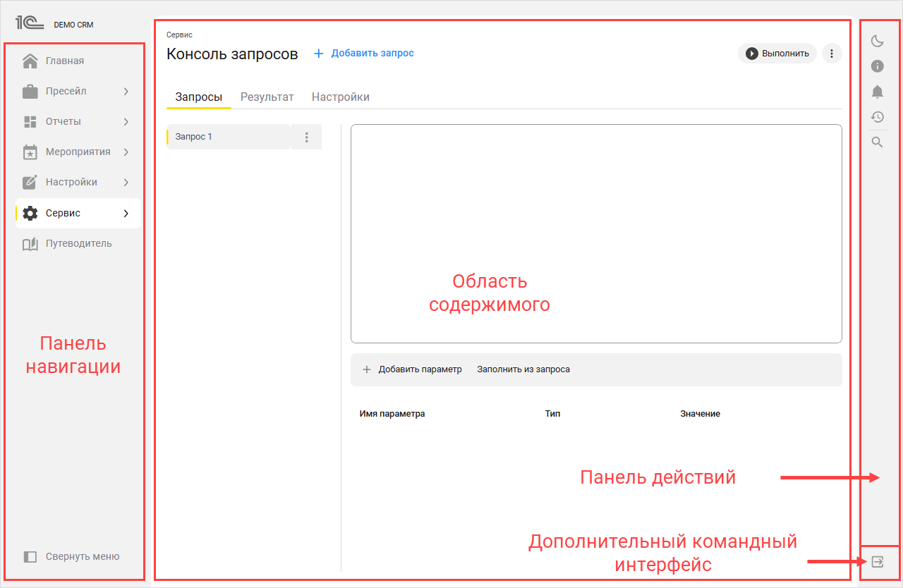Click the Консоль запросов heading
The image size is (903, 588).
[x=232, y=54]
